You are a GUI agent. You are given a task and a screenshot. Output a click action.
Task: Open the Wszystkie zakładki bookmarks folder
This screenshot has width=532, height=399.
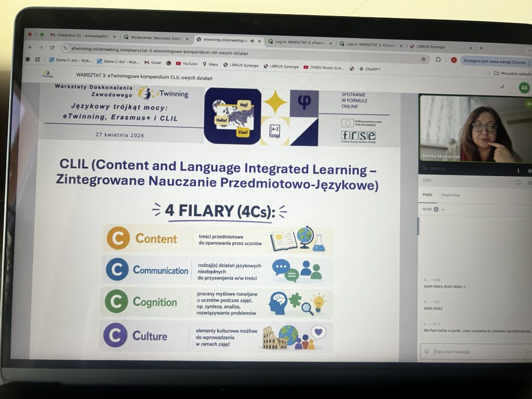point(512,73)
